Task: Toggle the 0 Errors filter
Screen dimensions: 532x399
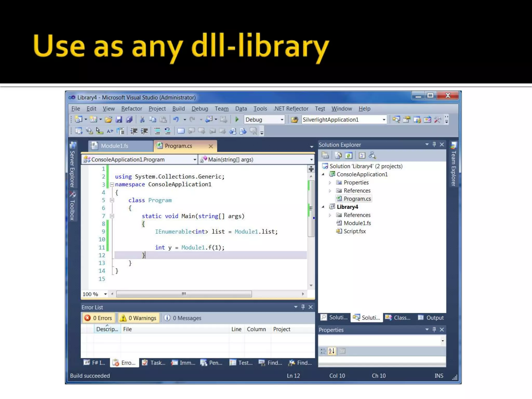Action: (99, 318)
